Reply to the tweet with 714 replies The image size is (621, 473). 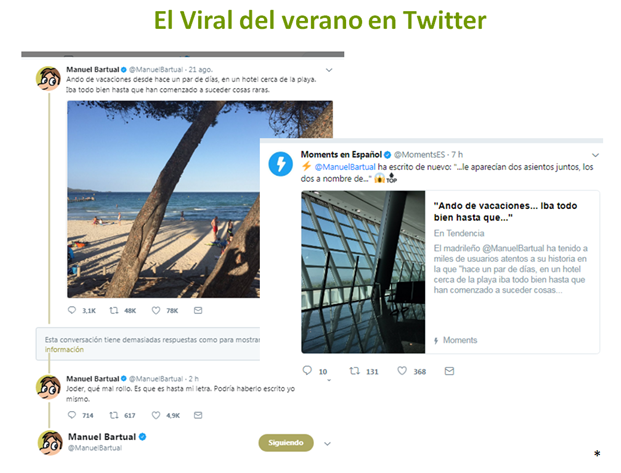pos(72,415)
